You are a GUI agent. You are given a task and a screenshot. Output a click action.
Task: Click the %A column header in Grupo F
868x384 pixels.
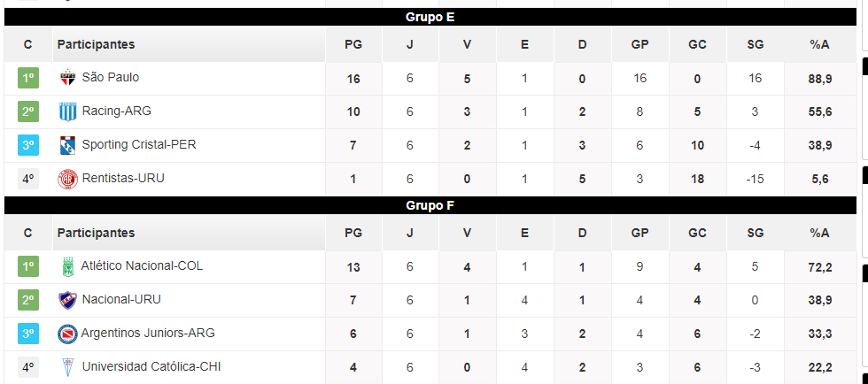coord(819,233)
